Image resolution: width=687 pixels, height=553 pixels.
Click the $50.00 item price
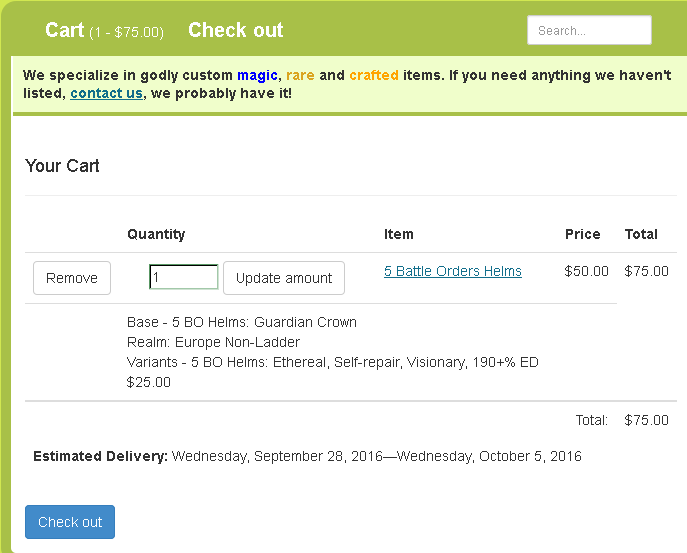(587, 271)
